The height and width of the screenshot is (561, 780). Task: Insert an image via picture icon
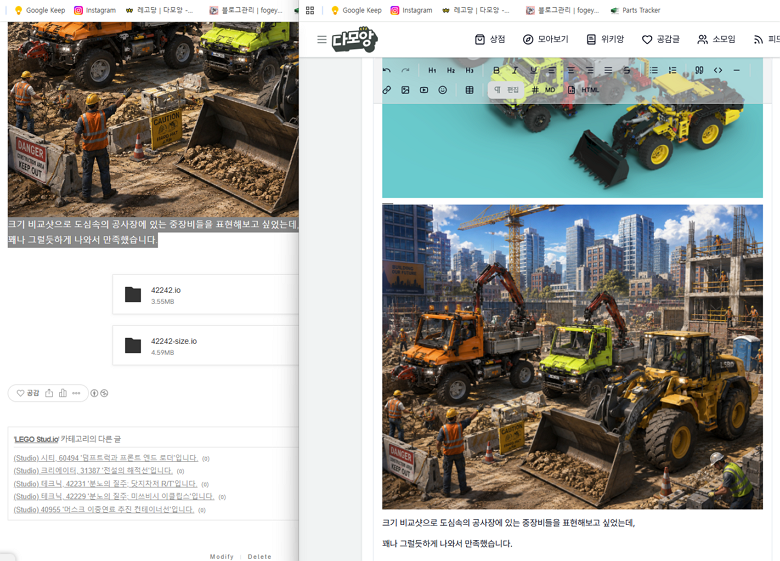pos(405,90)
